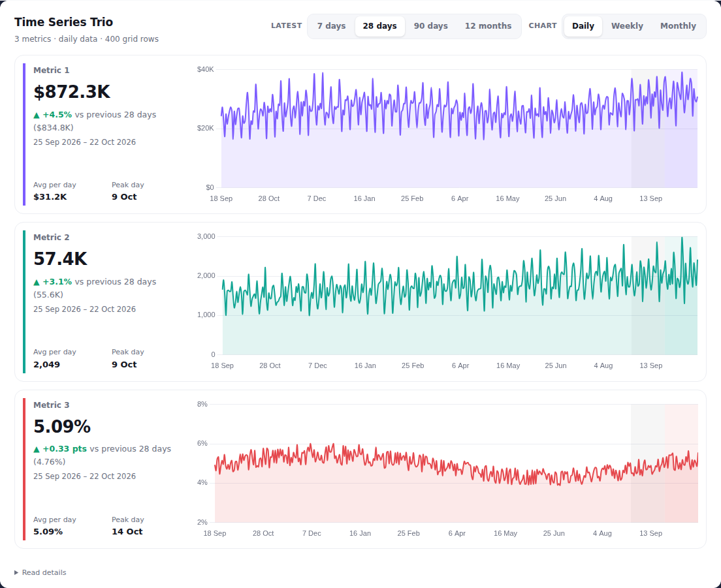
Task: Click 7 Dec label on Metric 1 chart
Action: [x=317, y=198]
